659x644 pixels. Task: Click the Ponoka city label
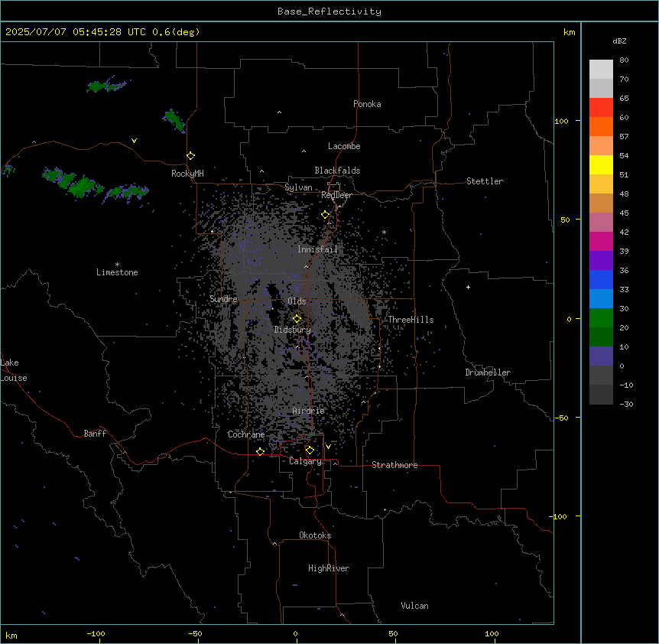(x=367, y=104)
